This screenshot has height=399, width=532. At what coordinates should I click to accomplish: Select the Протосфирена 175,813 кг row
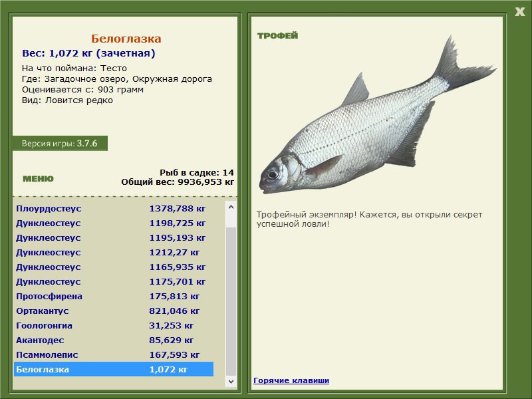tap(114, 296)
